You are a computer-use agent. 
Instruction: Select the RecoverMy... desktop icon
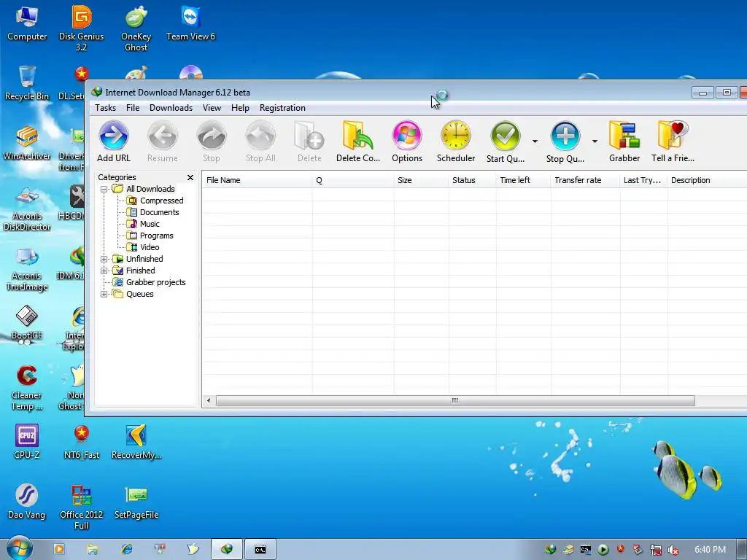(x=136, y=442)
